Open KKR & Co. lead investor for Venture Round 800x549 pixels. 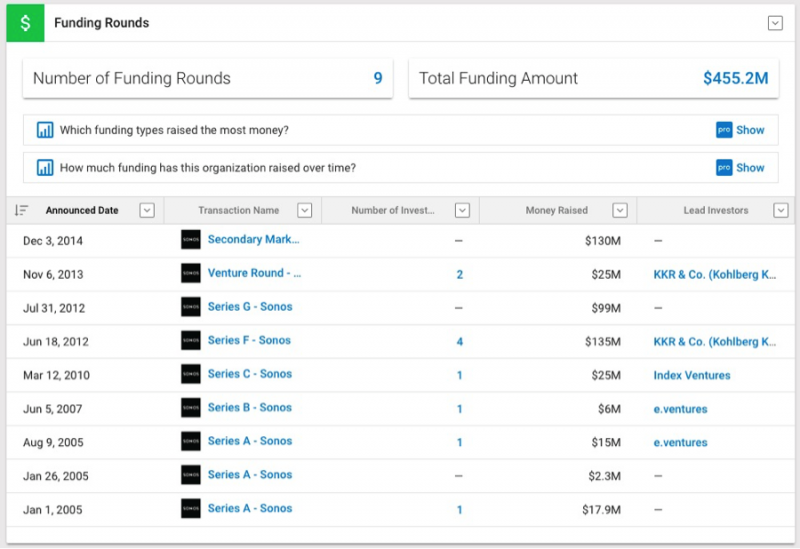(715, 274)
